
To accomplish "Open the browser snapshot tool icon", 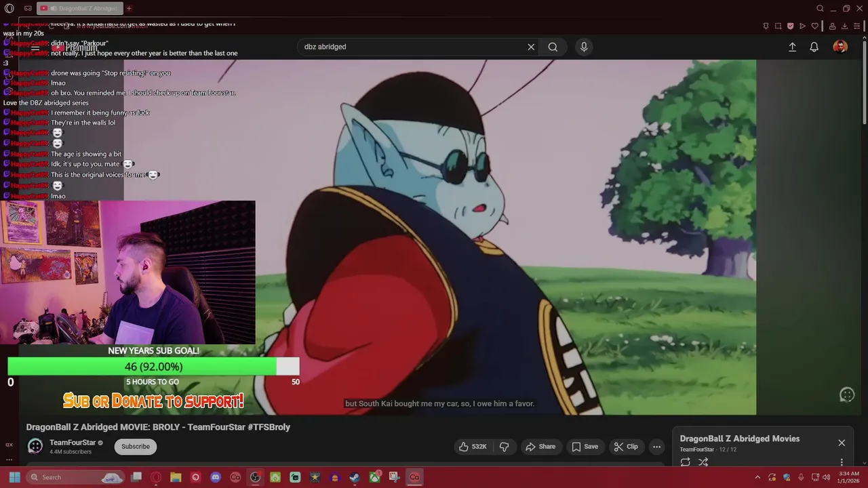I will pos(778,26).
